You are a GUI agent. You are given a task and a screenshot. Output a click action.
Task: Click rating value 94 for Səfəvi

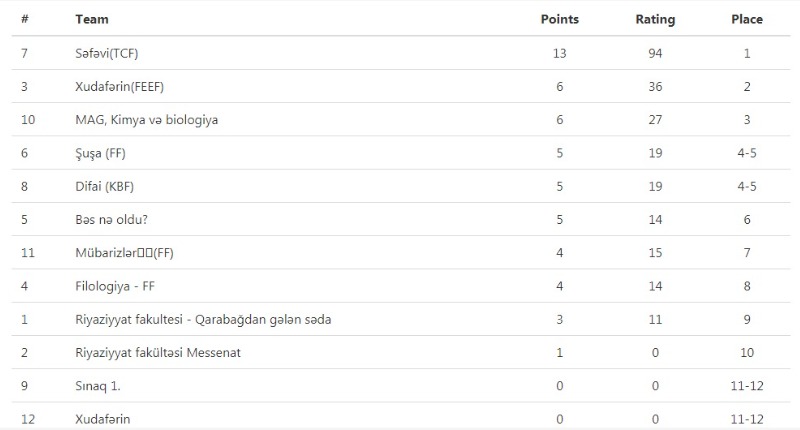coord(655,53)
